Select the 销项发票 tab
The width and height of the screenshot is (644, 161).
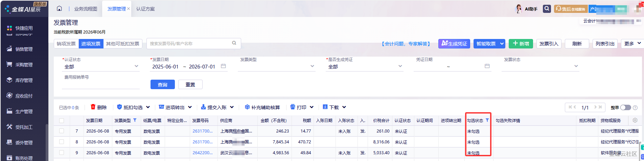click(66, 44)
